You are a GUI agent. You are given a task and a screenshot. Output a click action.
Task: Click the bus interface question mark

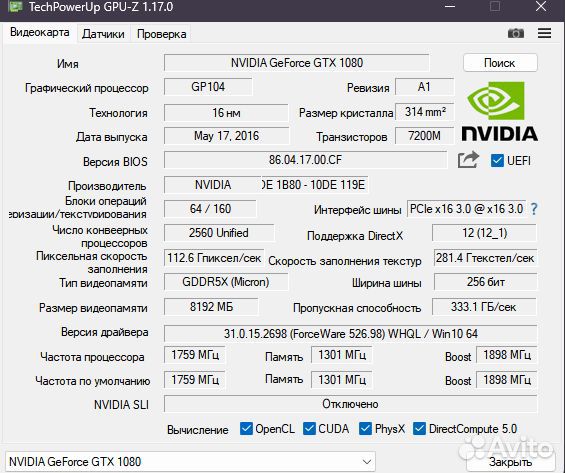pyautogui.click(x=534, y=209)
